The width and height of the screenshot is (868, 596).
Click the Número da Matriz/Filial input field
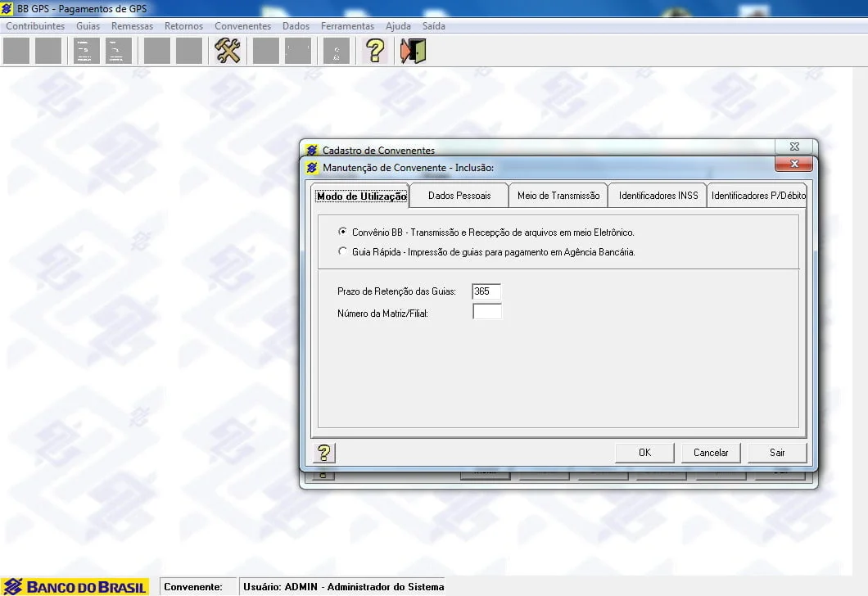click(487, 312)
